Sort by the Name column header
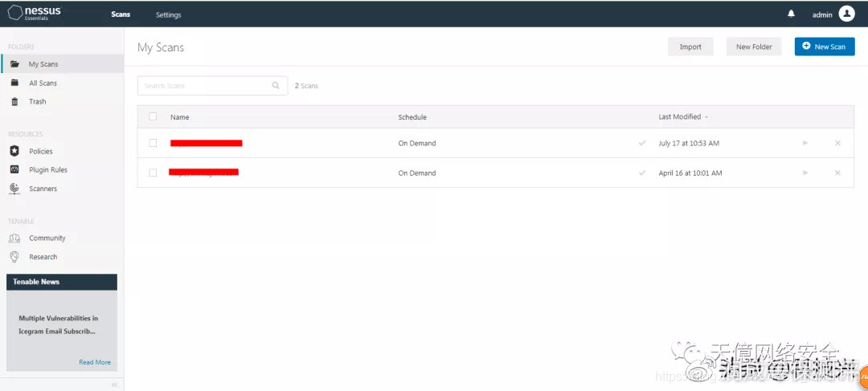 180,117
